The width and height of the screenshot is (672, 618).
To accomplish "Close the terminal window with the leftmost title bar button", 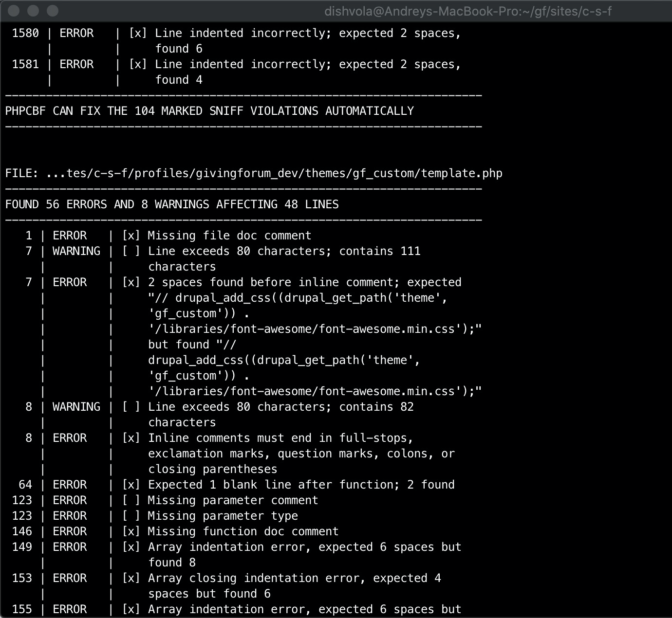I will pos(14,11).
